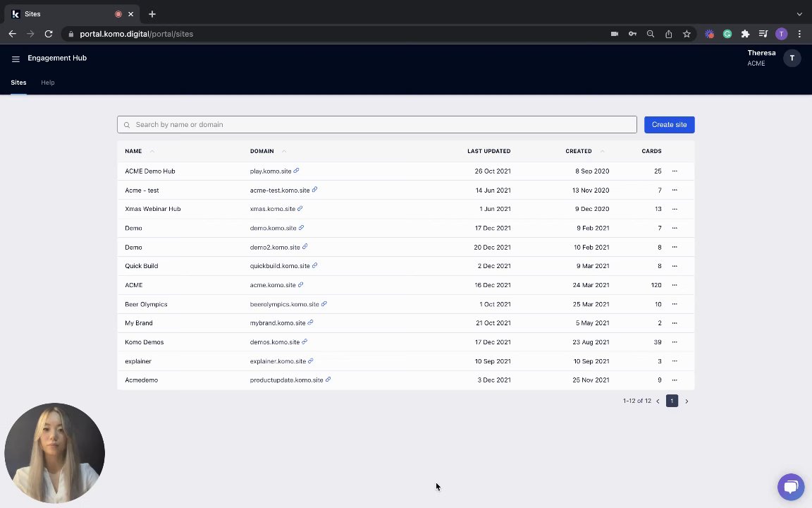Go to previous page of results

coord(658,401)
